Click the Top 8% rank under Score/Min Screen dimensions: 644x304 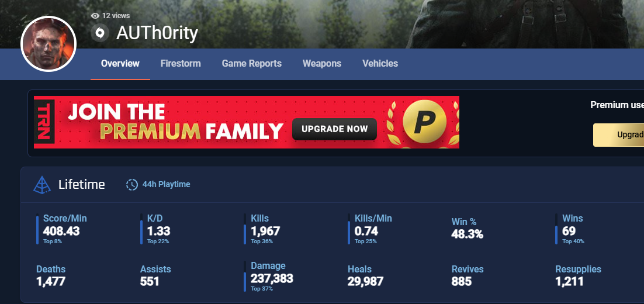point(53,241)
